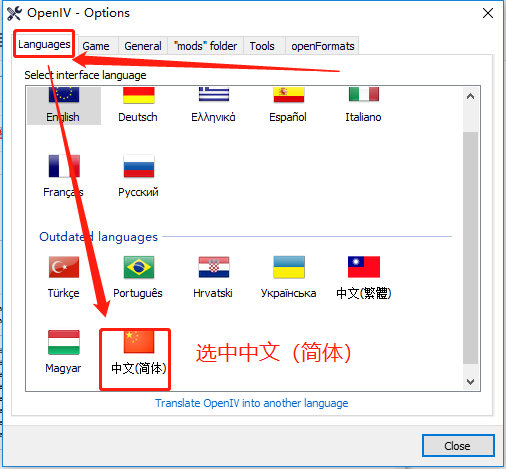Image resolution: width=506 pixels, height=469 pixels.
Task: Select the 中文(繁體) Traditional Chinese flag
Action: click(364, 267)
